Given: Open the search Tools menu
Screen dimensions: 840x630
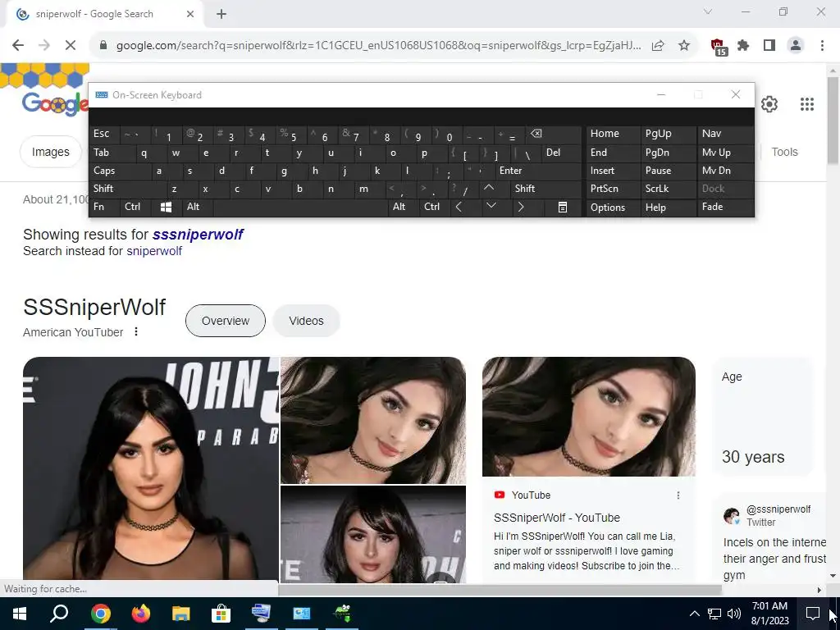Looking at the screenshot, I should [784, 152].
